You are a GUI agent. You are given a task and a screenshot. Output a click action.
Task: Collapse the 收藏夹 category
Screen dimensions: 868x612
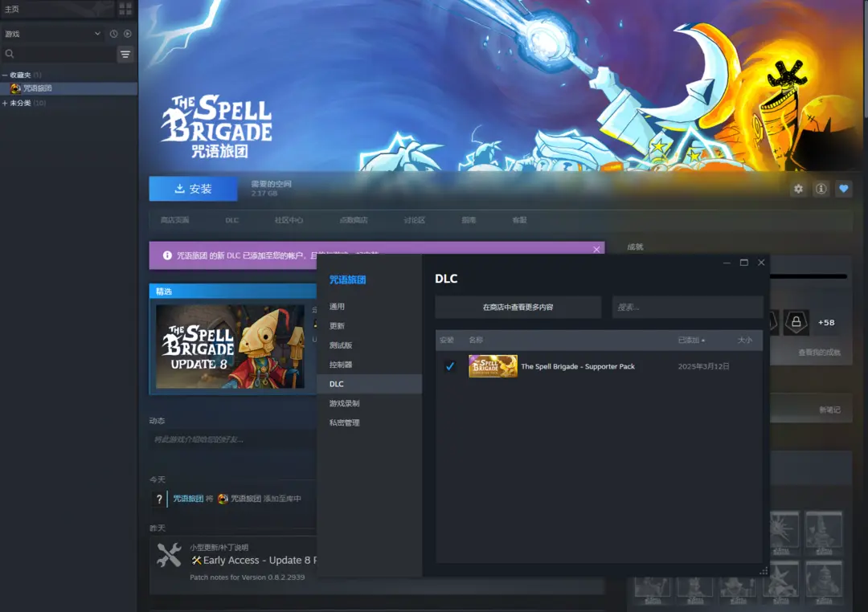click(x=5, y=75)
